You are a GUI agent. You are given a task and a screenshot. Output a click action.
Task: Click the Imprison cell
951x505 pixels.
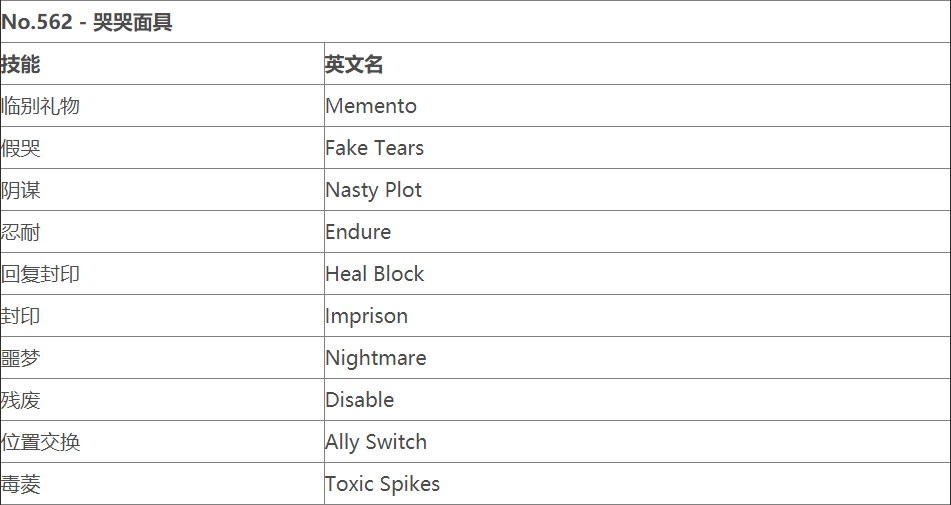(x=366, y=316)
